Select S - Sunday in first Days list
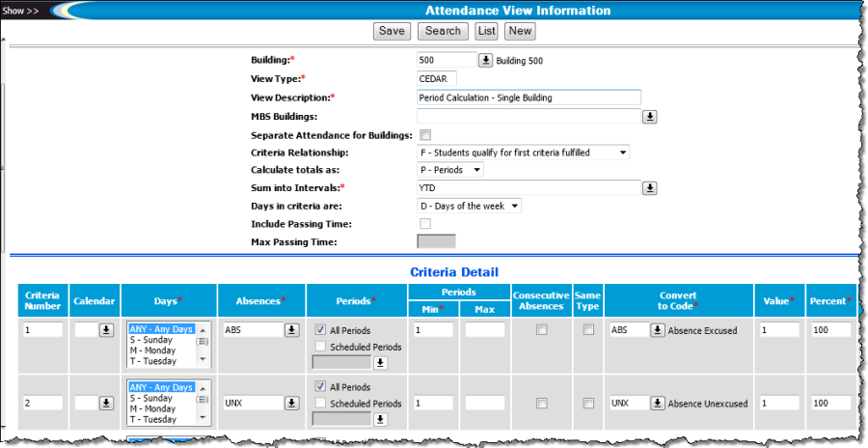The width and height of the screenshot is (868, 448). (x=150, y=341)
